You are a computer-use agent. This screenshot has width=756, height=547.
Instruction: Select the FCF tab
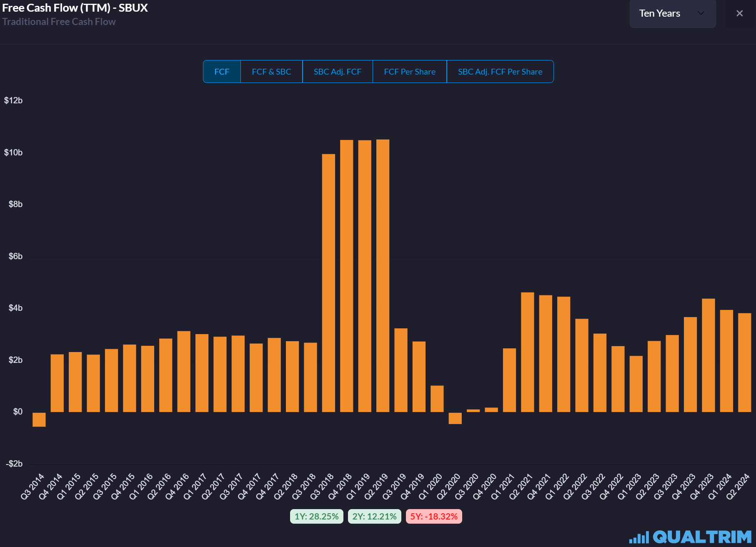[222, 72]
